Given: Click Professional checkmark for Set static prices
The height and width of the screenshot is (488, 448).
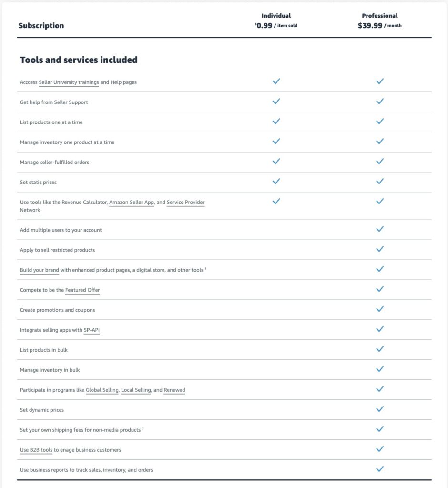Looking at the screenshot, I should point(380,182).
